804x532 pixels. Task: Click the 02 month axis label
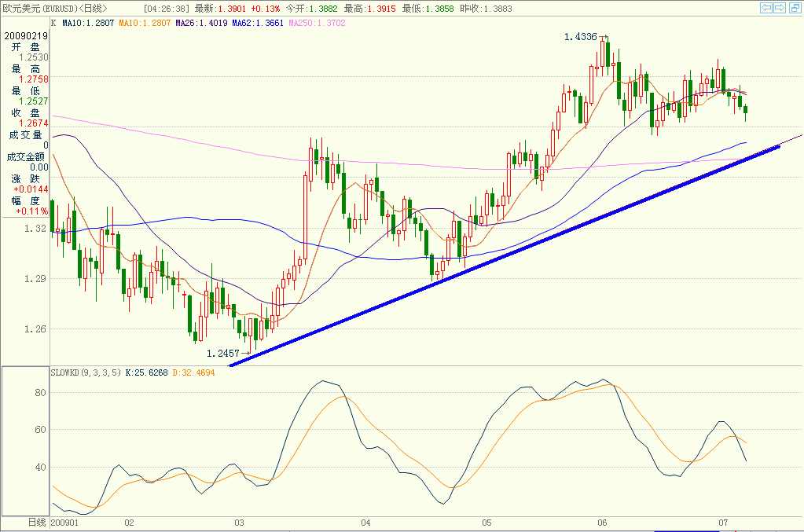tap(129, 523)
